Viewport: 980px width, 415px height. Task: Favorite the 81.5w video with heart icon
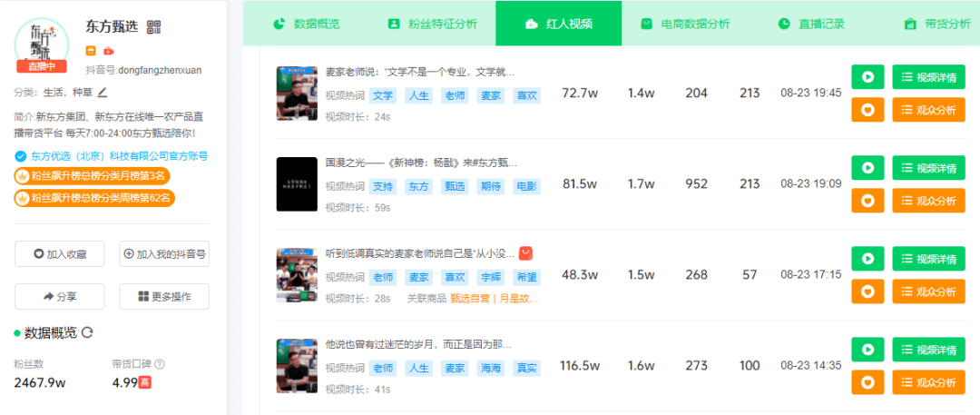click(867, 201)
